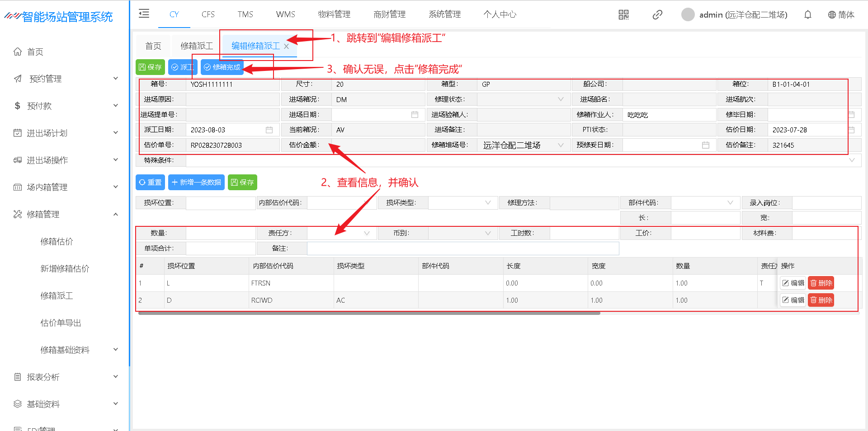
Task: Open the QR code icon in header
Action: tap(623, 15)
